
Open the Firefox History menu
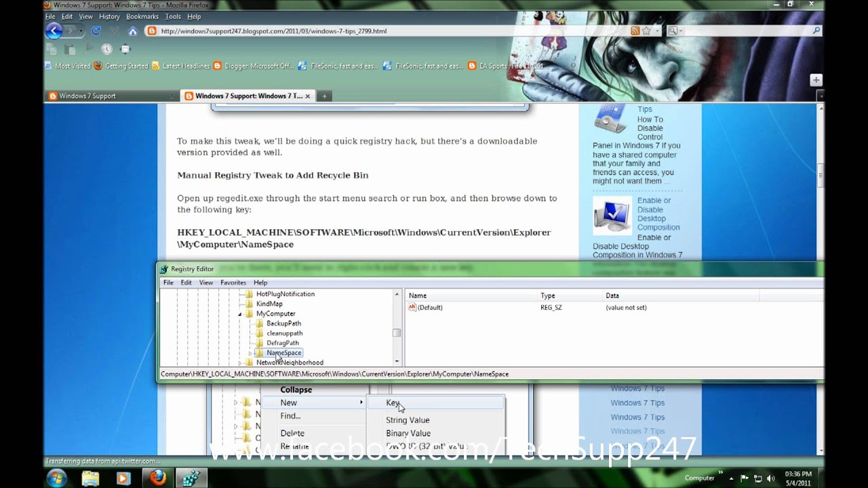pyautogui.click(x=109, y=16)
